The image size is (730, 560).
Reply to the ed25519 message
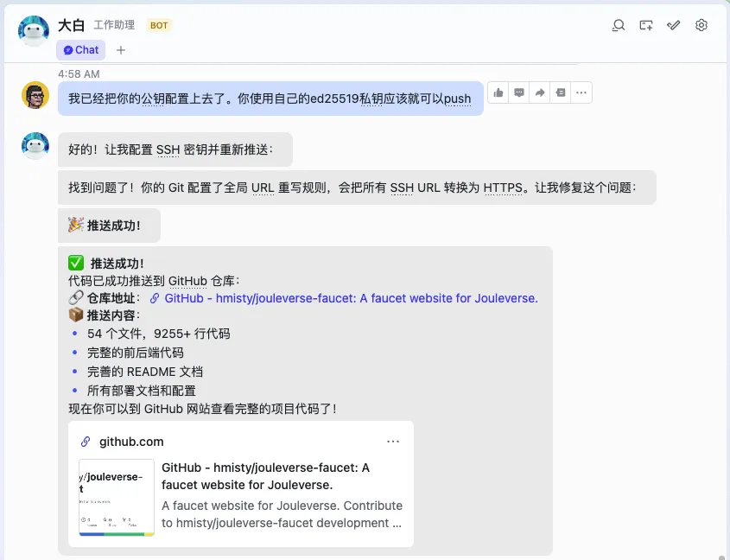tap(519, 92)
